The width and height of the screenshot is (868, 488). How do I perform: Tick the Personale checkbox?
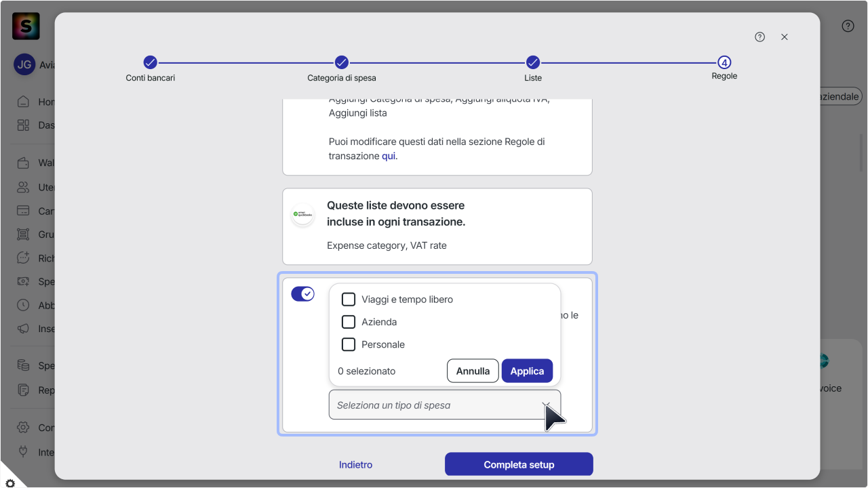(349, 344)
